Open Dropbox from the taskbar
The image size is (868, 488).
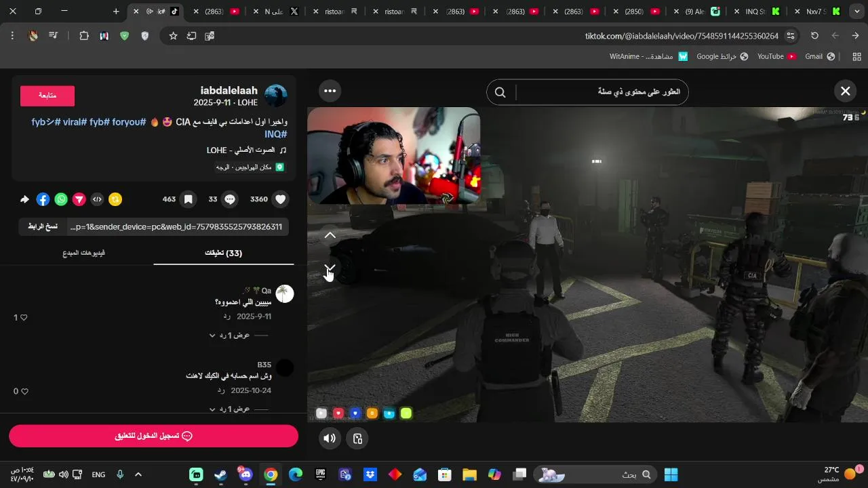(370, 474)
